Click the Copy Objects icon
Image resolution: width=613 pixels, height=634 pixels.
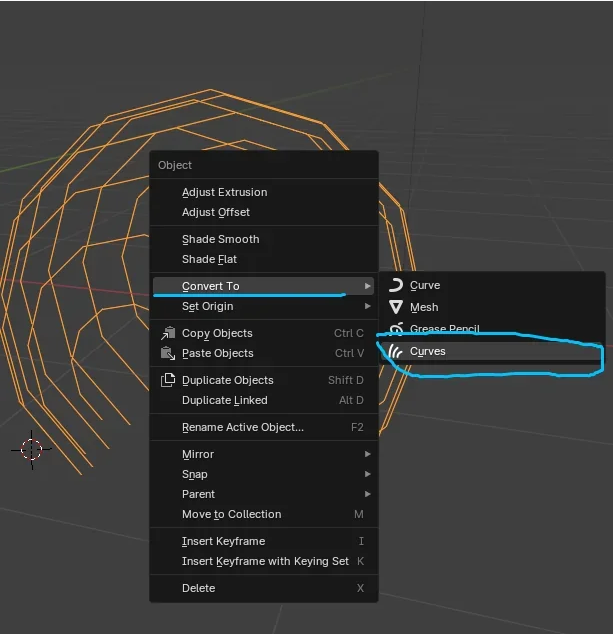pyautogui.click(x=168, y=333)
